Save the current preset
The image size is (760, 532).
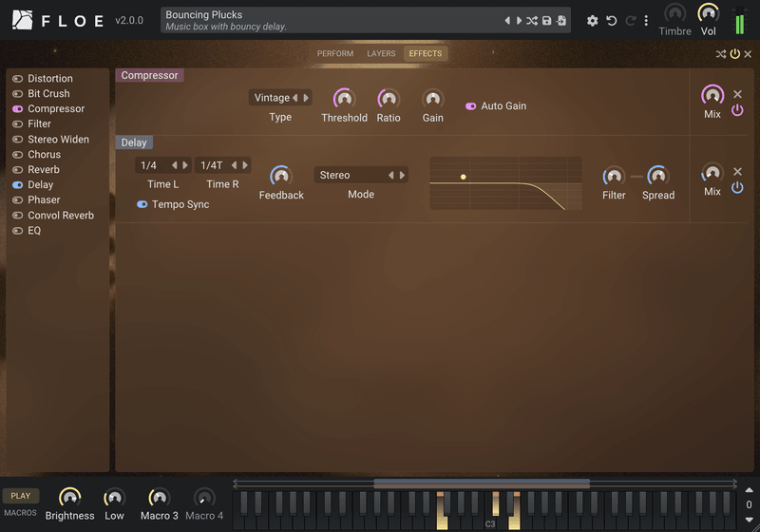pos(547,20)
